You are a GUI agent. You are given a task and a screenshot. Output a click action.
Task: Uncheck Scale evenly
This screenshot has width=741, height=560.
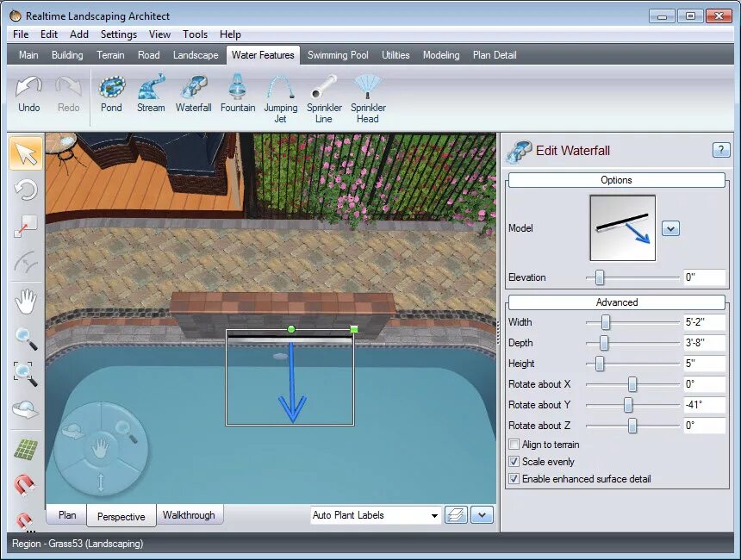click(514, 461)
